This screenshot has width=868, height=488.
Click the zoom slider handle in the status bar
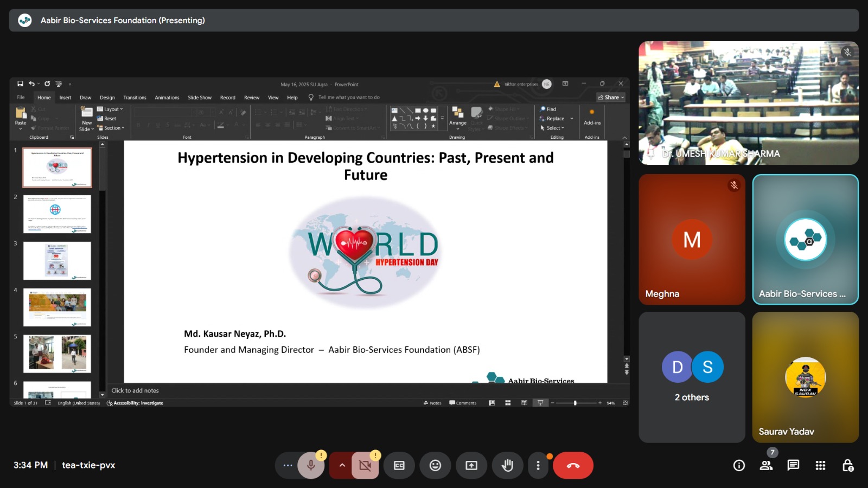(x=575, y=403)
